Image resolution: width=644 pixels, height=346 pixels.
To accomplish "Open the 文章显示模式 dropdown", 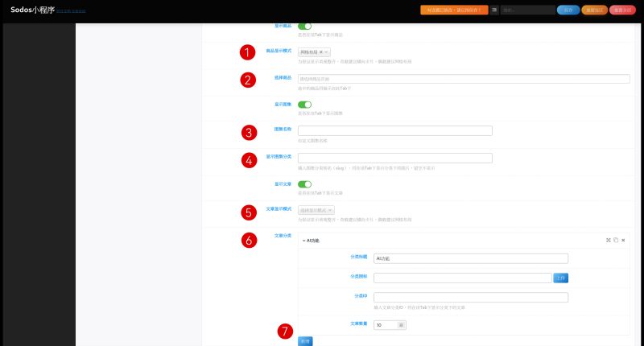I will [316, 210].
